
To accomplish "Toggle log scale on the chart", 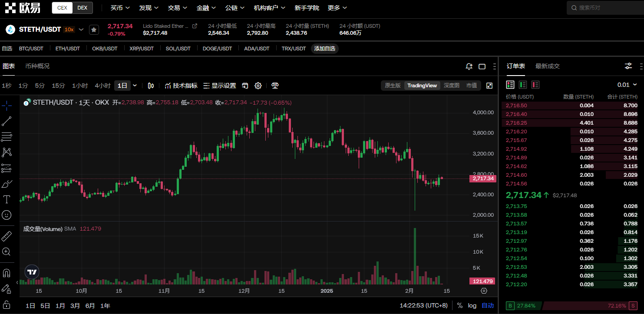I will (x=472, y=305).
